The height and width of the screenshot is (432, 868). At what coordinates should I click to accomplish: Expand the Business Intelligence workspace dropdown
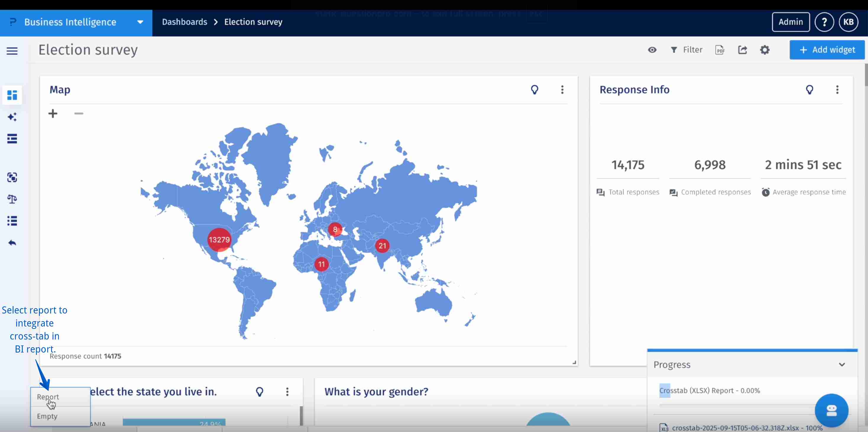140,22
